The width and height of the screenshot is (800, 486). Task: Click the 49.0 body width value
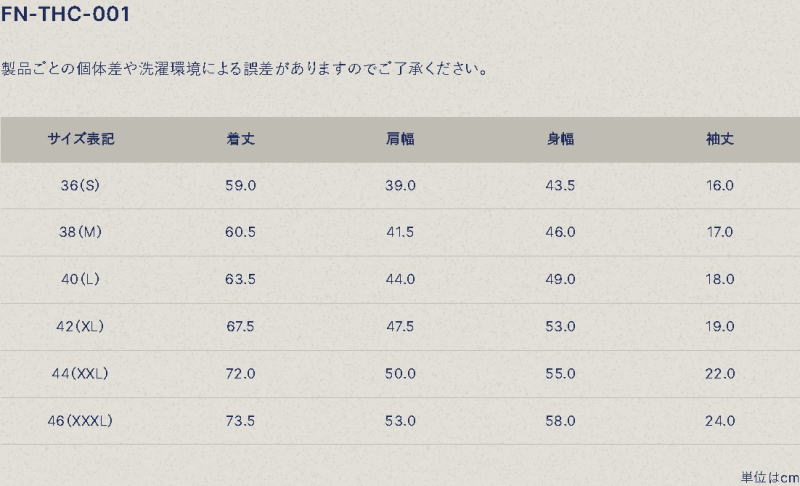(x=560, y=279)
